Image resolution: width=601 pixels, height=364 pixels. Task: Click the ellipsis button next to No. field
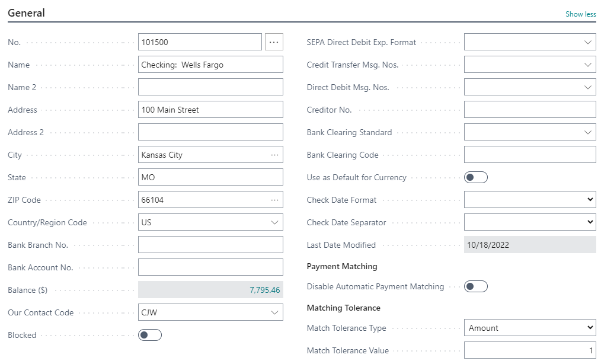click(274, 42)
